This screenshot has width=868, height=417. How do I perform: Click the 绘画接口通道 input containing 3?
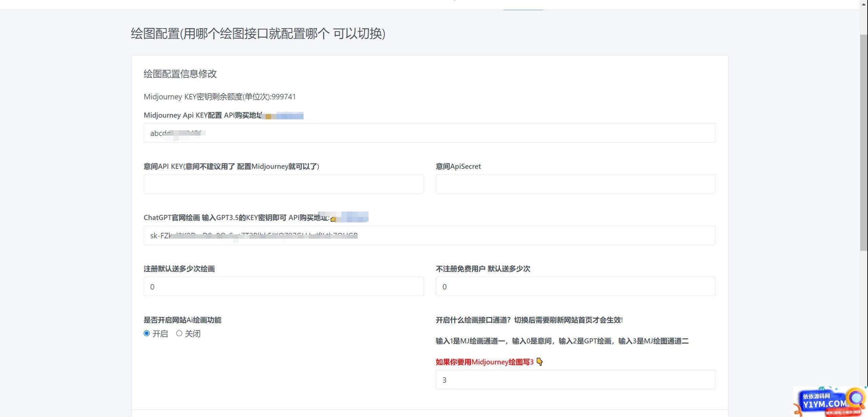point(576,380)
